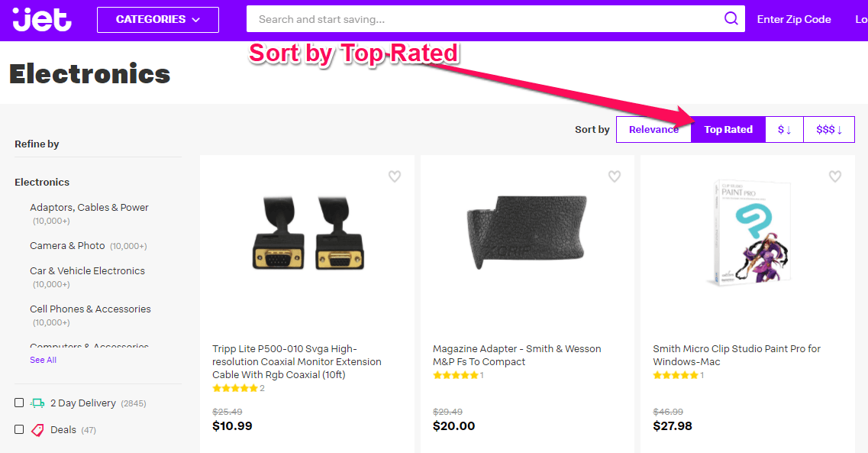Click the search input field
This screenshot has width=868, height=453.
pos(481,20)
